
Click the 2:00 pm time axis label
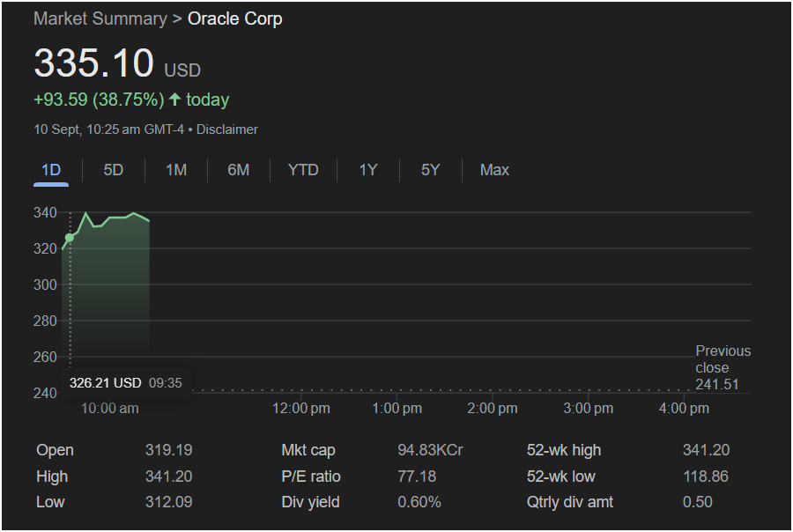[492, 408]
